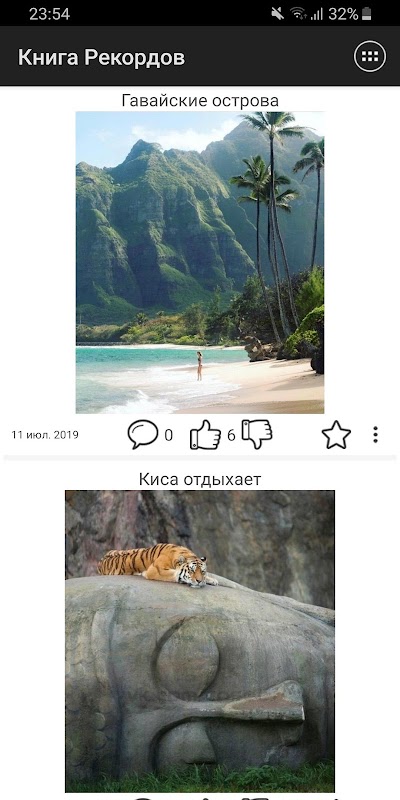Image resolution: width=400 pixels, height=800 pixels.
Task: Expand the three-dot options menu for the post
Action: pos(376,435)
